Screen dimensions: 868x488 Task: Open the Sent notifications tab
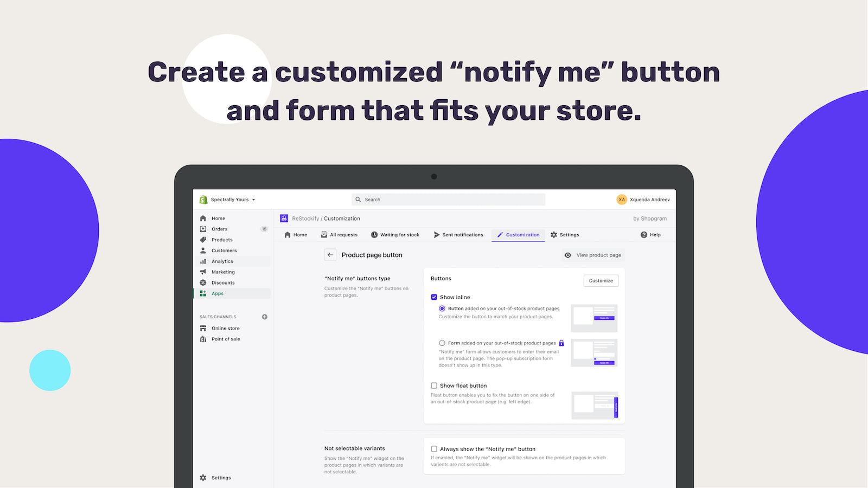458,235
